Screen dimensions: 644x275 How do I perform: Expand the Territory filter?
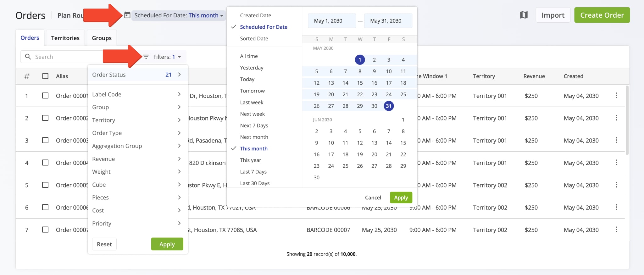tap(138, 120)
